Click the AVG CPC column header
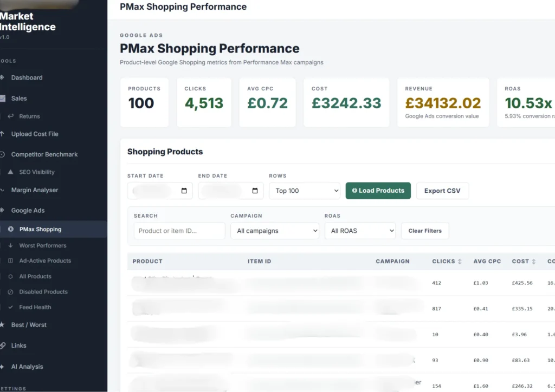This screenshot has height=392, width=555. coord(487,262)
